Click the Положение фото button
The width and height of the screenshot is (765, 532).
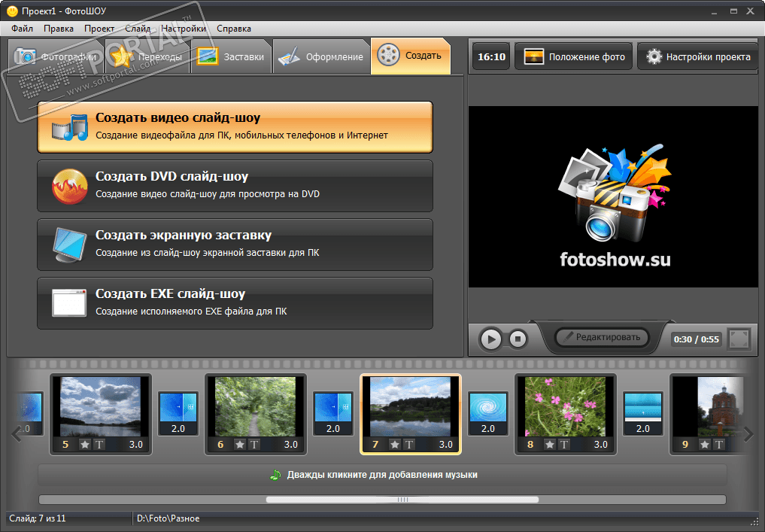coord(574,56)
